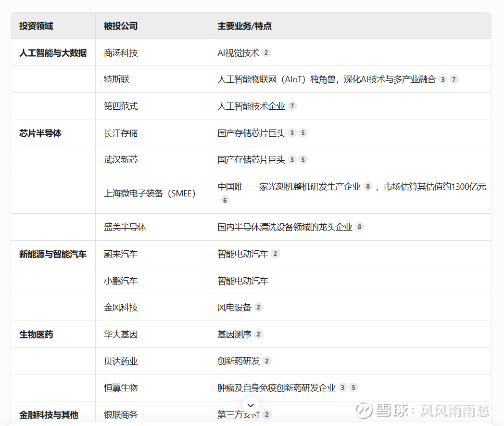Open citation 2 beside AI视觉技术

[266, 52]
